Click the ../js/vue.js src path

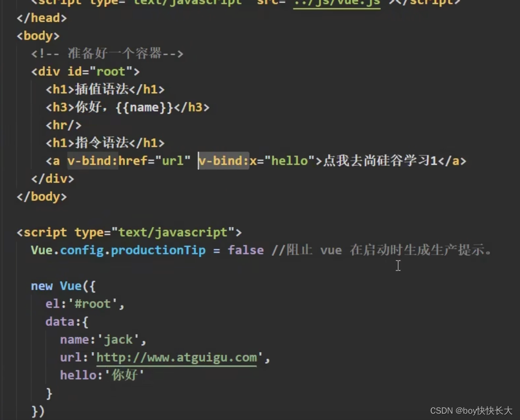click(337, 3)
